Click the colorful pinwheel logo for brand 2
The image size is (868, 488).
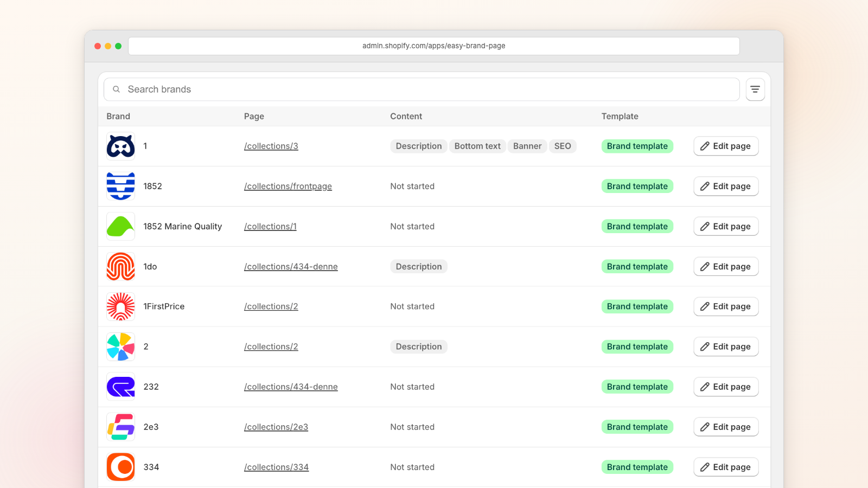point(120,346)
